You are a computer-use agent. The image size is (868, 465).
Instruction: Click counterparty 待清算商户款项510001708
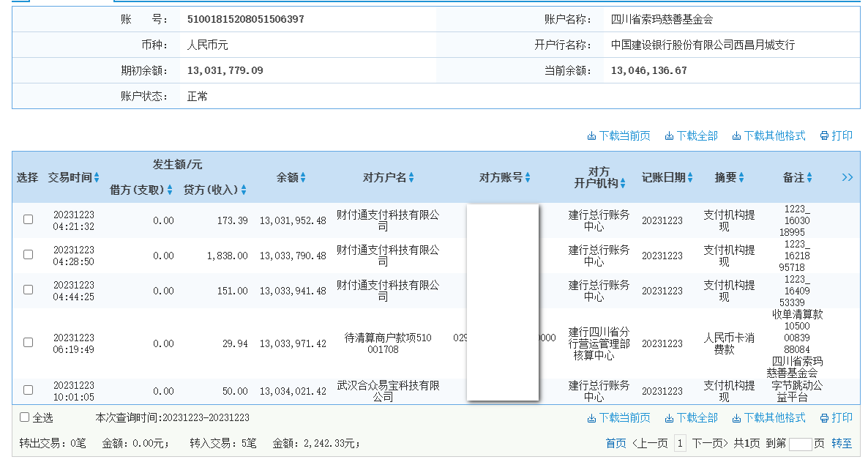coord(387,343)
